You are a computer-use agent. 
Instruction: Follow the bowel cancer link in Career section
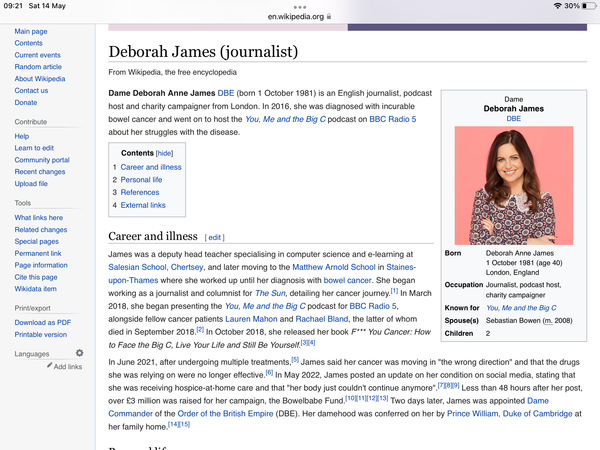pos(344,279)
